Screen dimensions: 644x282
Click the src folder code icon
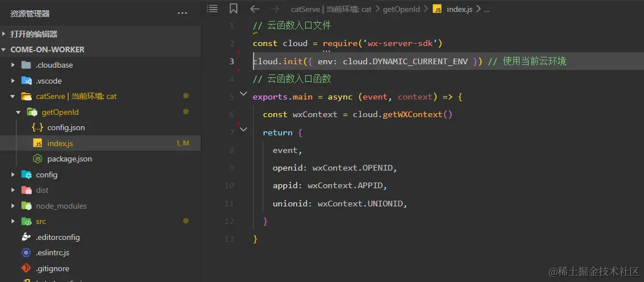(x=26, y=222)
